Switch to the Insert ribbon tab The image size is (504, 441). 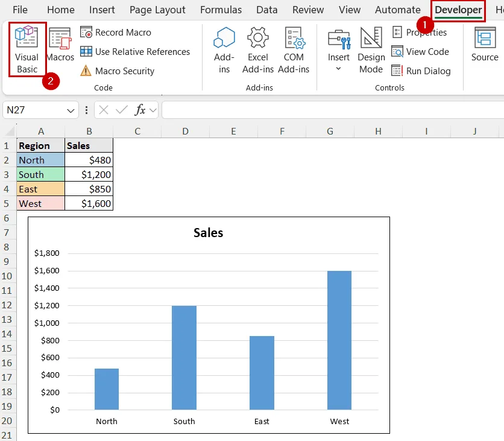(102, 10)
